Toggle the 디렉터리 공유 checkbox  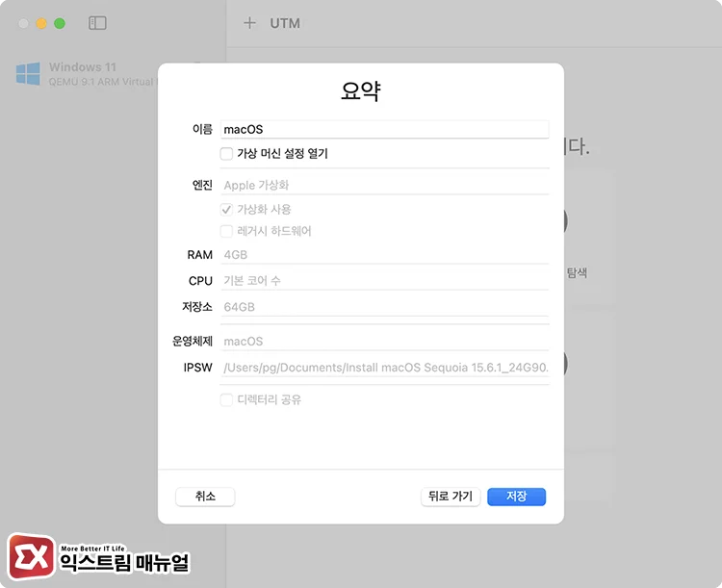226,399
